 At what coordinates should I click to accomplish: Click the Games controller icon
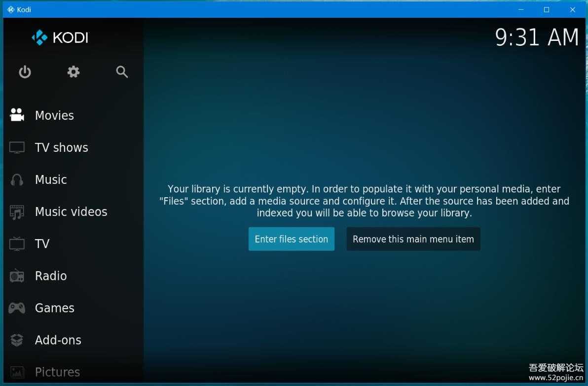(x=16, y=308)
